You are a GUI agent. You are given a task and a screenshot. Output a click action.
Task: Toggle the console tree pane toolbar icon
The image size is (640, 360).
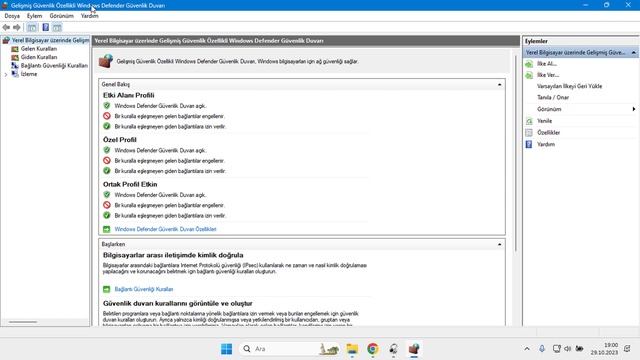pos(32,27)
